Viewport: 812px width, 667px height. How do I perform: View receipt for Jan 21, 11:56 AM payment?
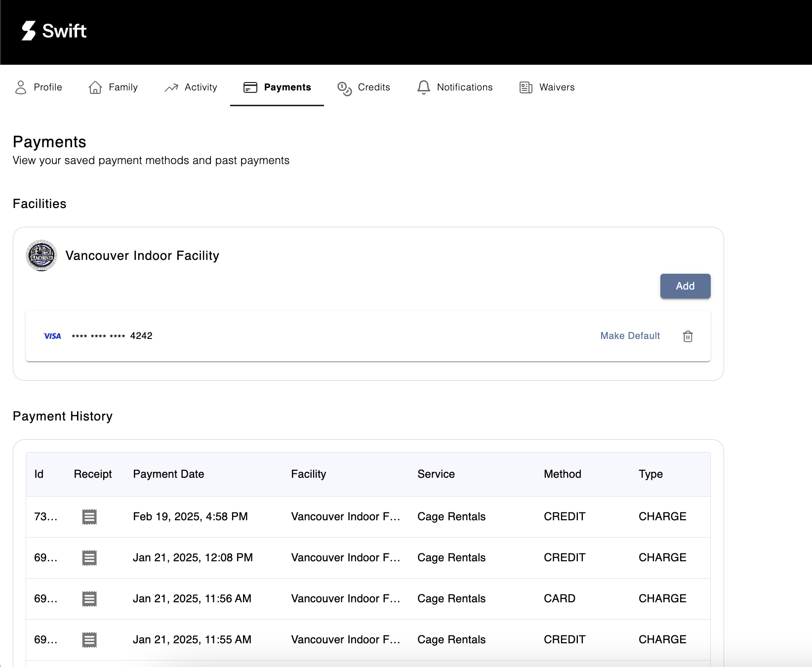(89, 599)
